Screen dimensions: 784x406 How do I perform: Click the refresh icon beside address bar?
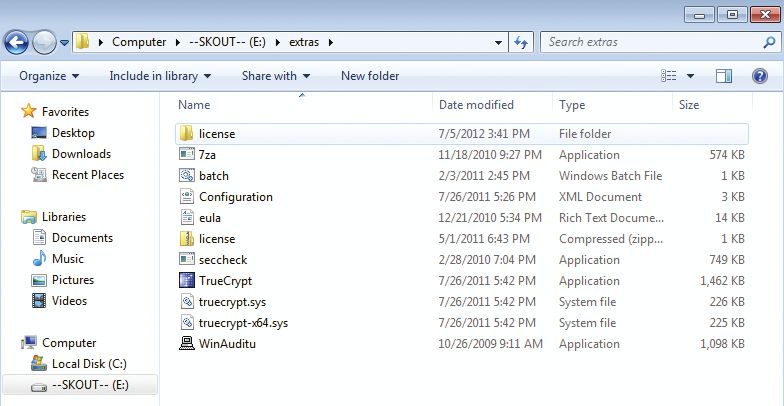521,42
